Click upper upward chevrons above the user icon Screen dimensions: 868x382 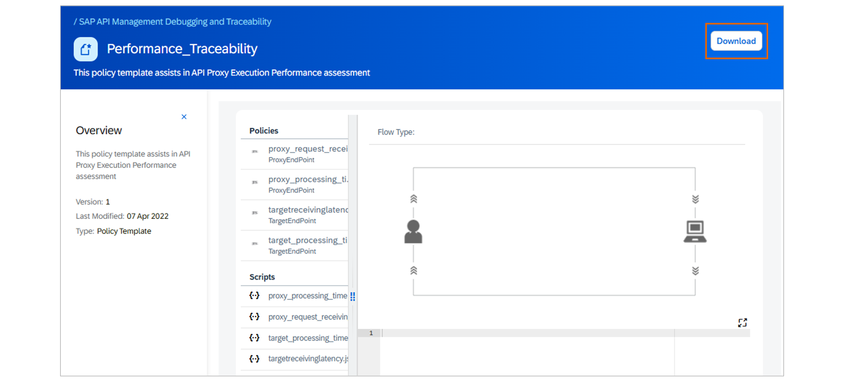coord(413,199)
